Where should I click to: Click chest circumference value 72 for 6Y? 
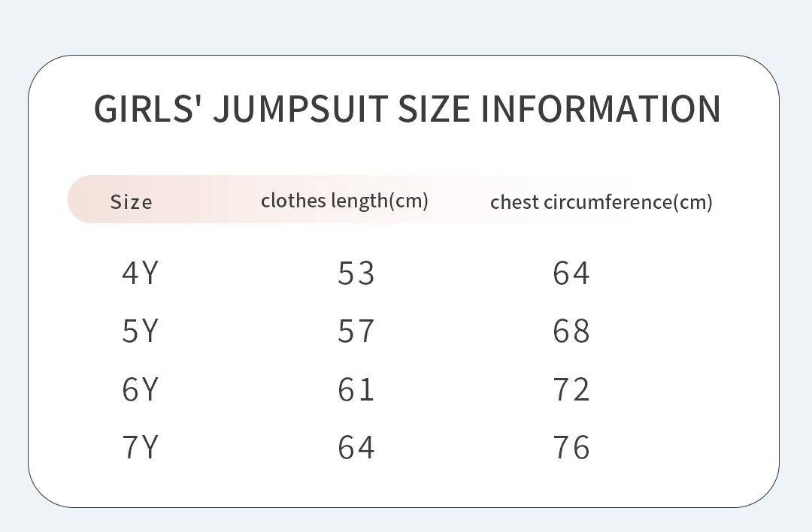[571, 389]
